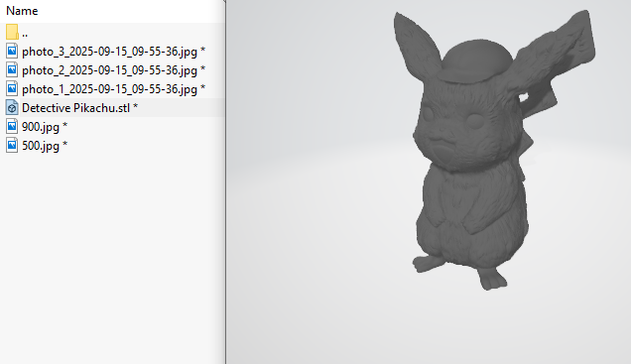
Task: Click the Name column header
Action: pyautogui.click(x=22, y=11)
